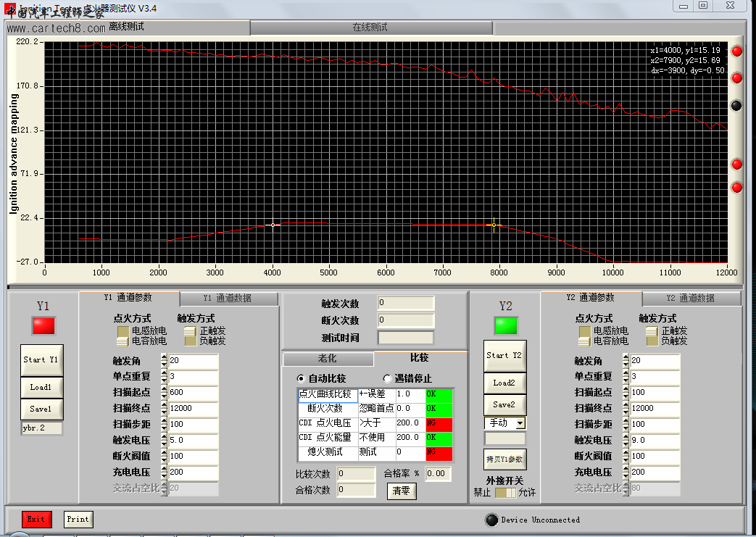This screenshot has width=756, height=537.
Task: Click the Y2 green indicator light
Action: [506, 326]
